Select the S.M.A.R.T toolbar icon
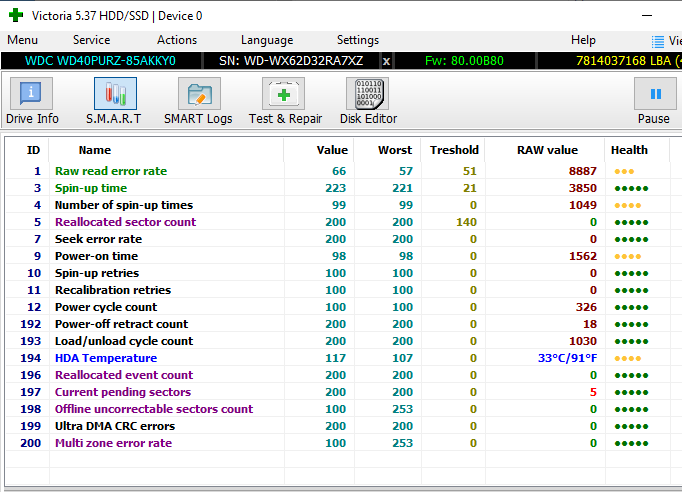682x492 pixels. click(115, 101)
